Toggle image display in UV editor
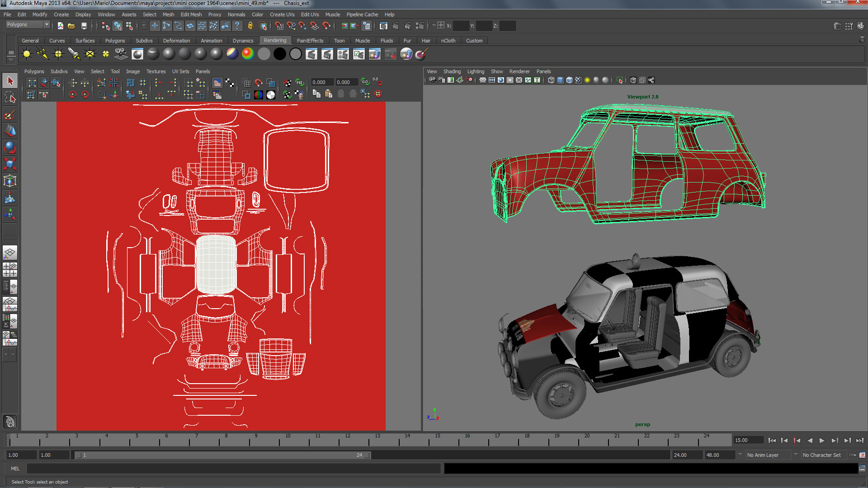Image resolution: width=868 pixels, height=488 pixels. pos(217,83)
